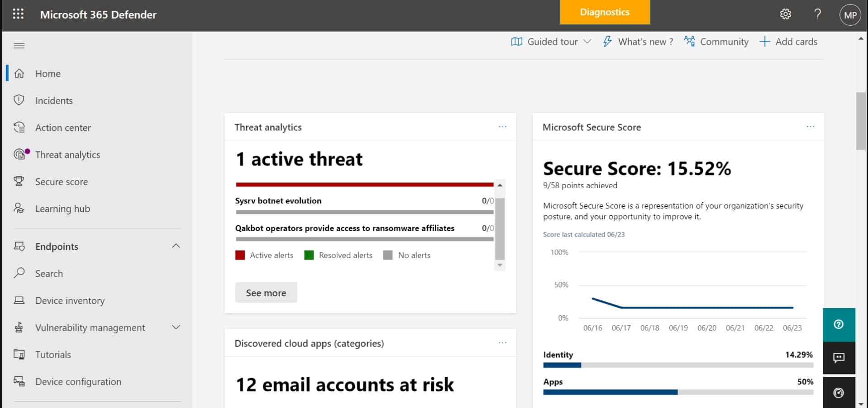Open Tutorials from the sidebar
868x408 pixels.
(53, 354)
